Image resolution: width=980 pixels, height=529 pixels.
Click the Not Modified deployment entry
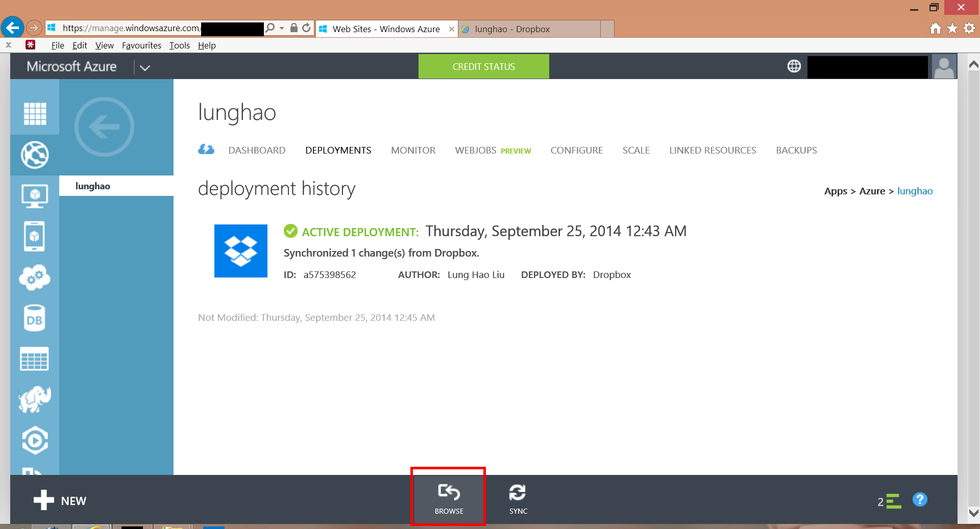[316, 317]
